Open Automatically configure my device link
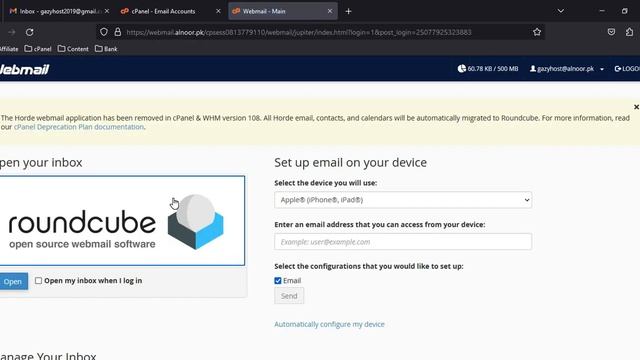Image resolution: width=640 pixels, height=360 pixels. (x=329, y=324)
